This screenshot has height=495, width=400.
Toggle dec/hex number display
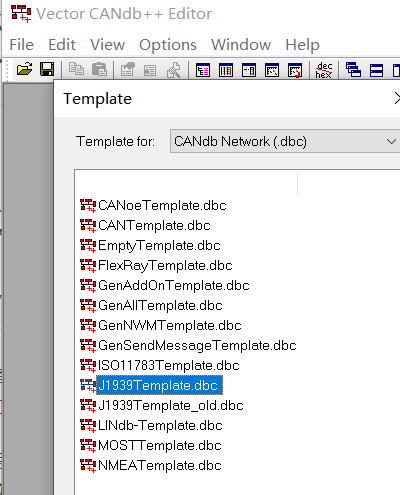click(324, 70)
